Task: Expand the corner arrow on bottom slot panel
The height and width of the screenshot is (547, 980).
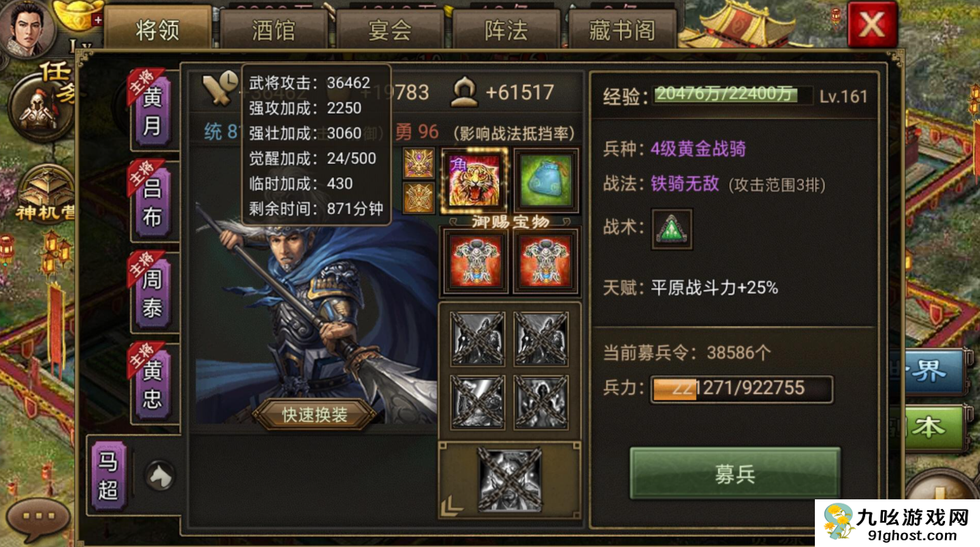Action: [x=452, y=506]
